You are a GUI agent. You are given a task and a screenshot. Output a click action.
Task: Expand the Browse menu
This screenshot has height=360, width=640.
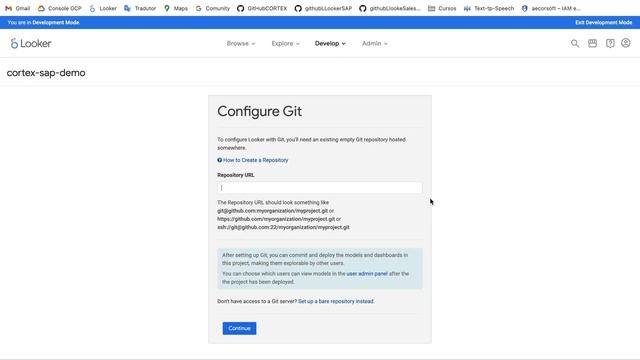coord(241,43)
